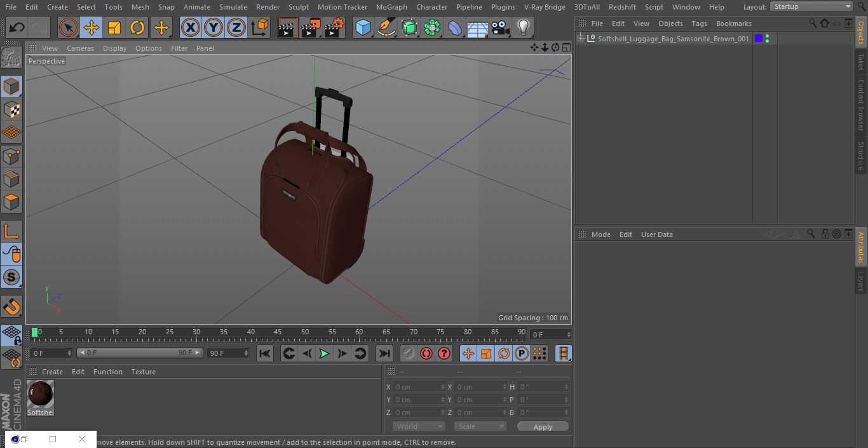
Task: Click the Undo arrow icon
Action: click(17, 28)
